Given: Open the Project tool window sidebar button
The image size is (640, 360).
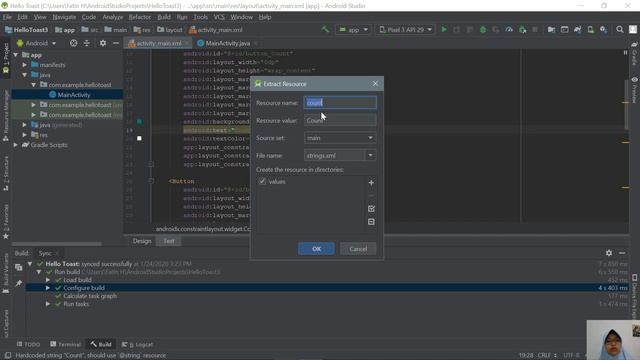Looking at the screenshot, I should coord(6,58).
